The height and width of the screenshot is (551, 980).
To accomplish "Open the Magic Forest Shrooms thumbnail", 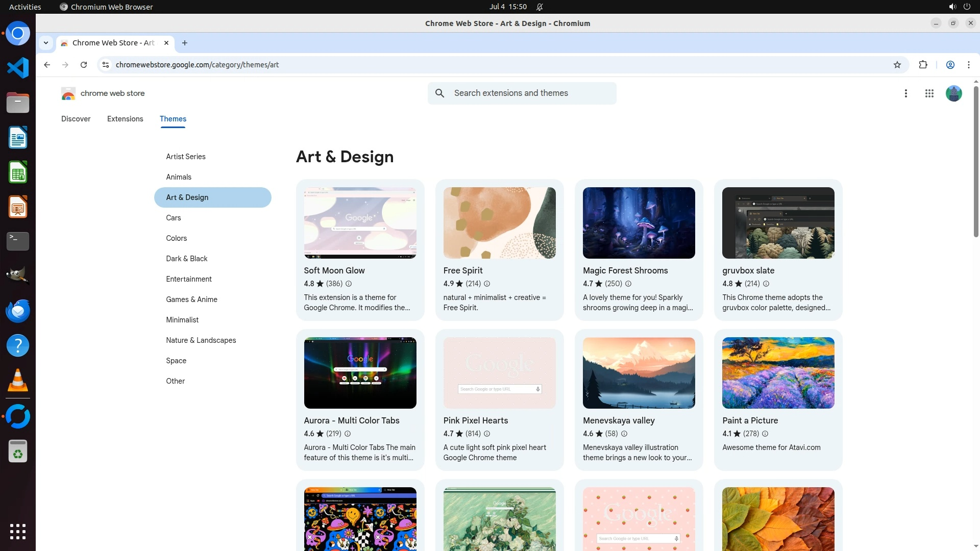I will click(639, 223).
